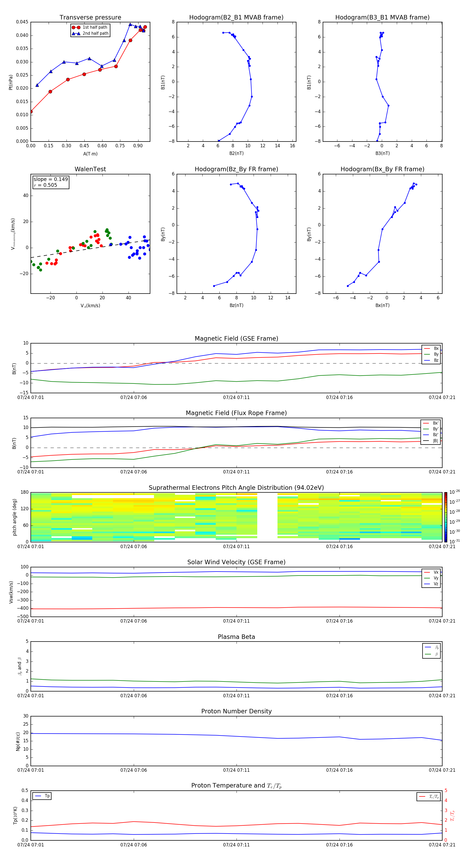The height and width of the screenshot is (868, 473).
Task: Click '07/24 07:11' tick under Proton Temperature panel
Action: tap(236, 845)
